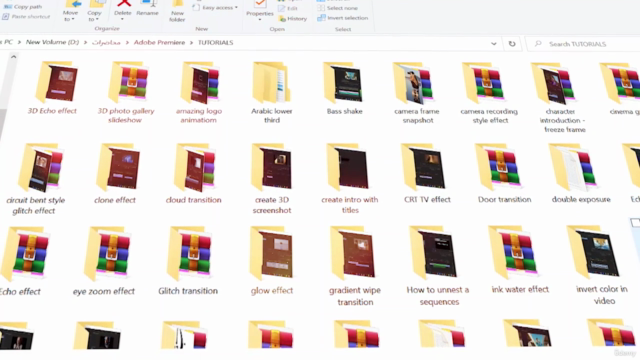Open History from the ribbon
The width and height of the screenshot is (640, 360).
tap(293, 19)
